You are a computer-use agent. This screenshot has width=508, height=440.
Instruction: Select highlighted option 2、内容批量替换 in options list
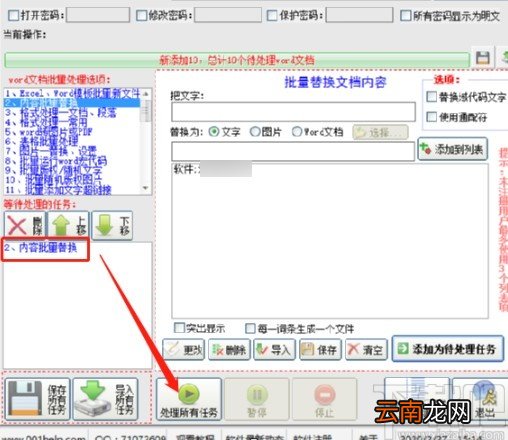coord(72,103)
